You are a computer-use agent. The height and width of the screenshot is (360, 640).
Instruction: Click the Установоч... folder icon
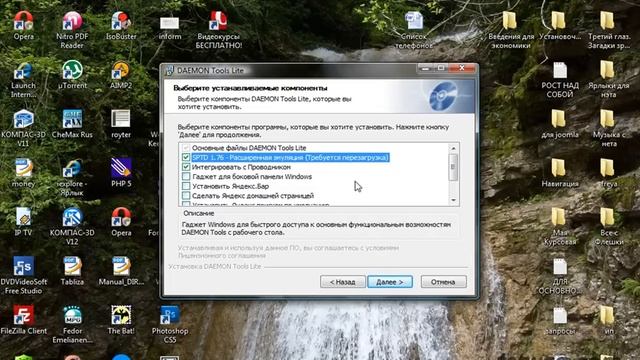[560, 25]
